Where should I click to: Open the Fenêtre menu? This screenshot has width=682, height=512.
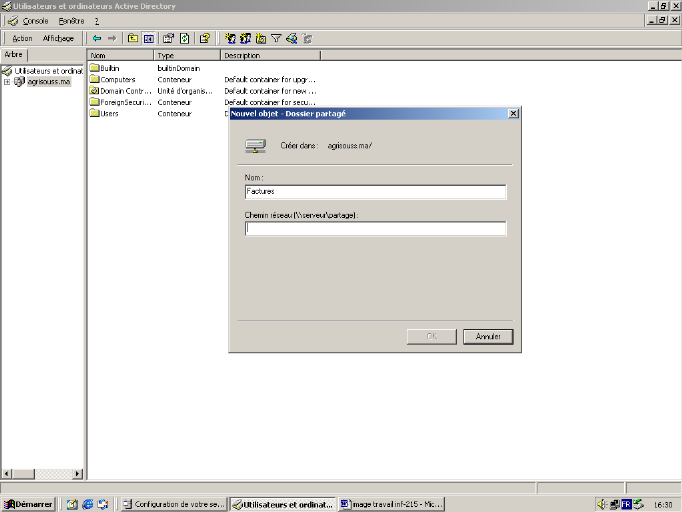point(71,21)
